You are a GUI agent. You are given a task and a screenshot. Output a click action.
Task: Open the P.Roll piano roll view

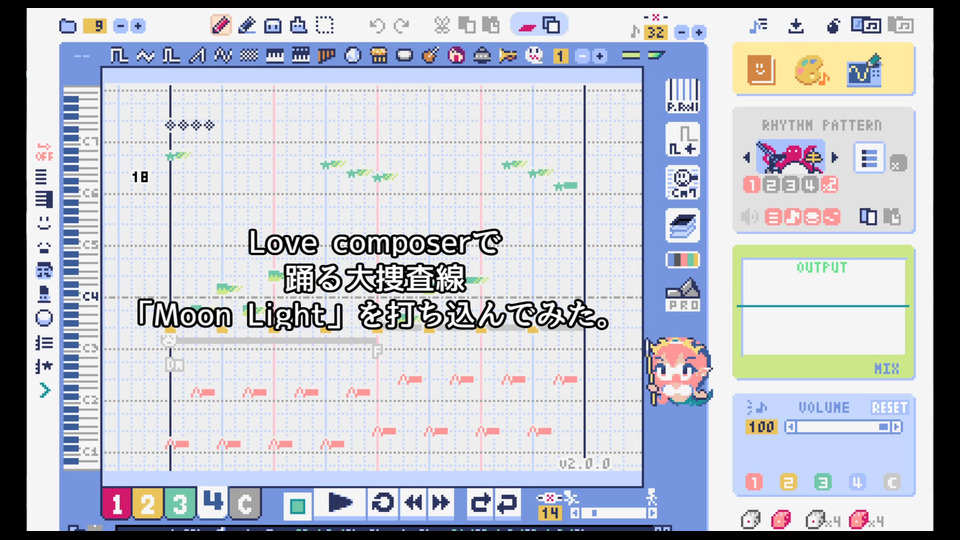pos(683,96)
